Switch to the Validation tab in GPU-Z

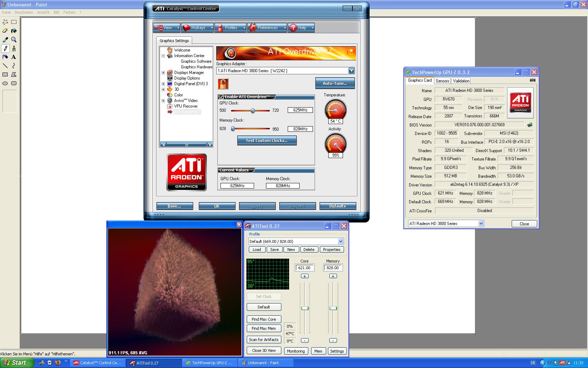click(461, 81)
